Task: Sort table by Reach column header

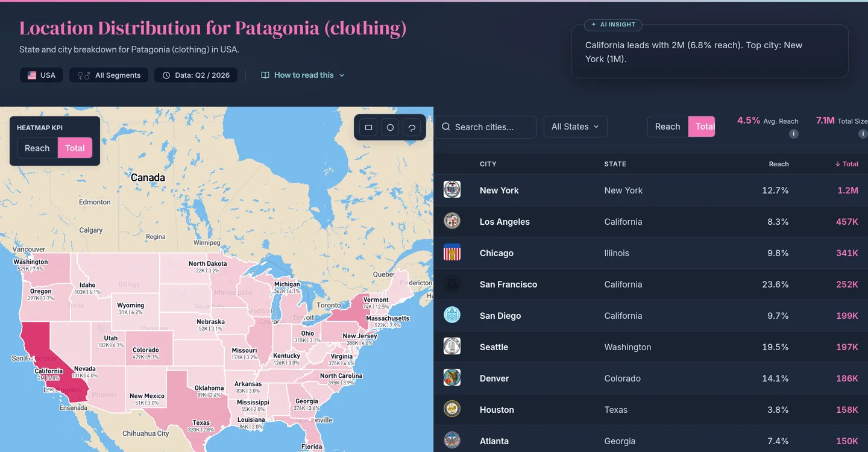Action: click(779, 164)
